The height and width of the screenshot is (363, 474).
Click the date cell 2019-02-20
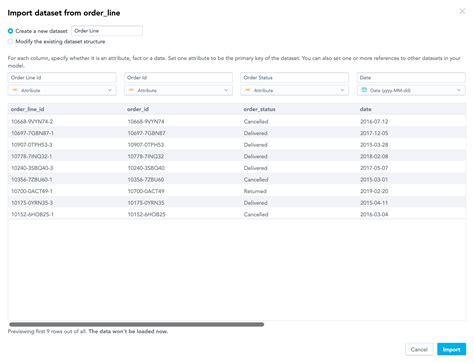pyautogui.click(x=374, y=191)
